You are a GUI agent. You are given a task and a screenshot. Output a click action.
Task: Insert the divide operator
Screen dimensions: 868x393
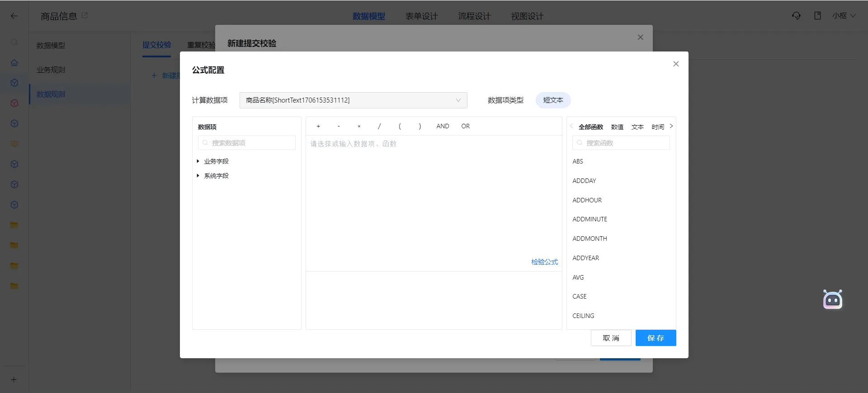tap(379, 126)
